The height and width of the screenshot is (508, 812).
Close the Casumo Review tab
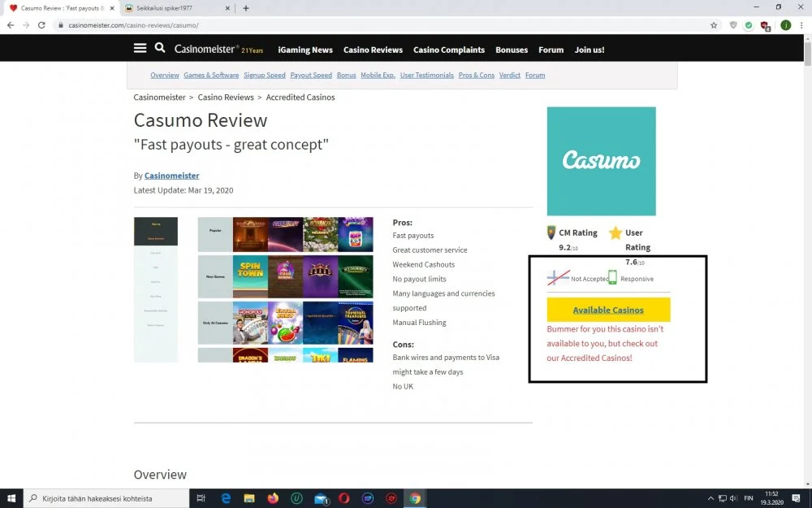point(112,8)
